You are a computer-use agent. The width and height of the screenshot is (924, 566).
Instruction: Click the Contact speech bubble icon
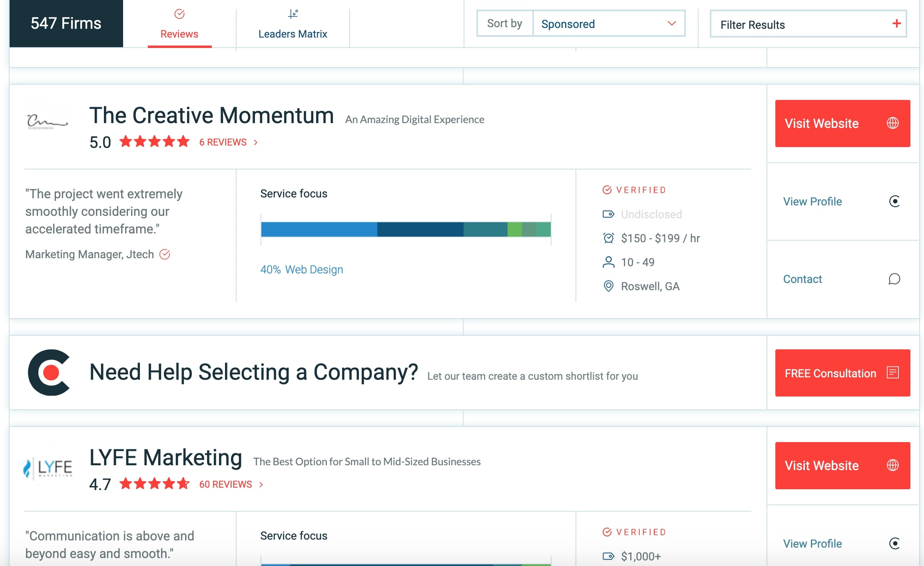[894, 279]
